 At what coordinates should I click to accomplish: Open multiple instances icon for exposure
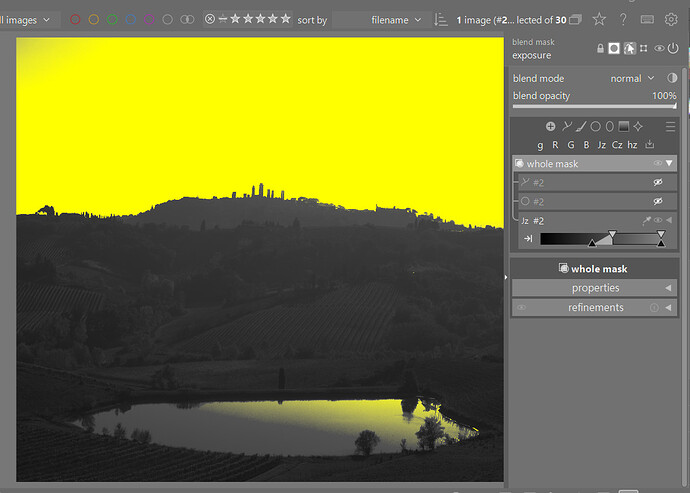[643, 48]
